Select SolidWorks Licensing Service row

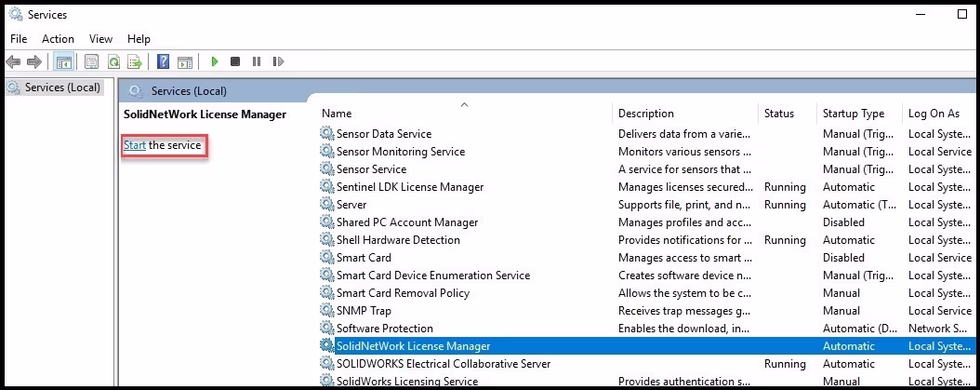646,381
